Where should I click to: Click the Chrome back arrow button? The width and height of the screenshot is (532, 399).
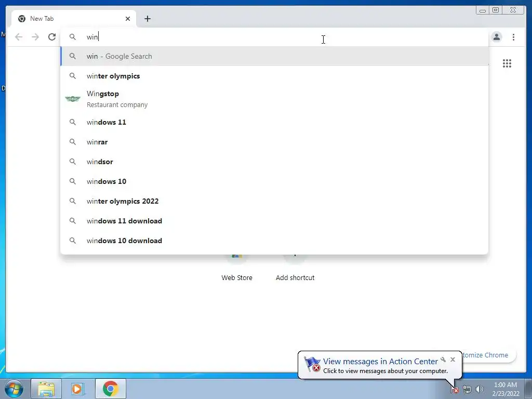(19, 37)
